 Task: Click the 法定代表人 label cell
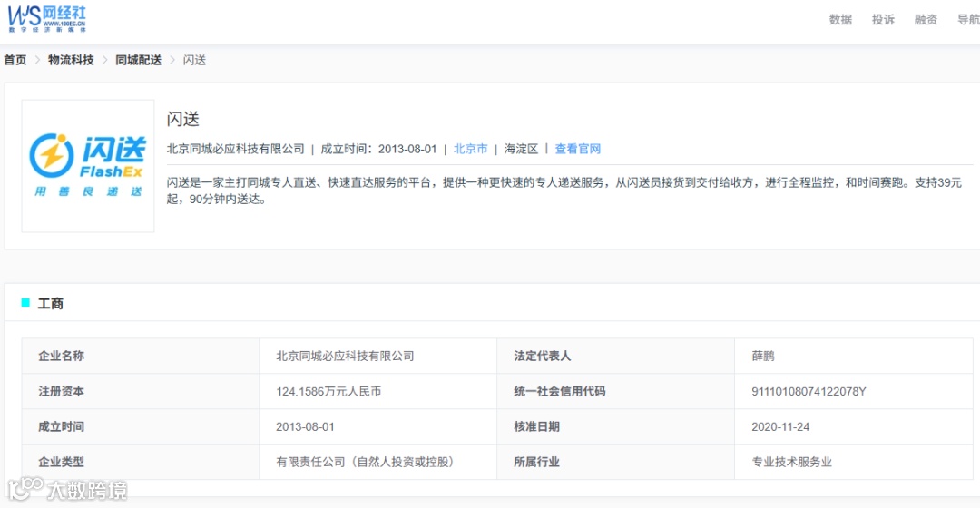pos(615,356)
